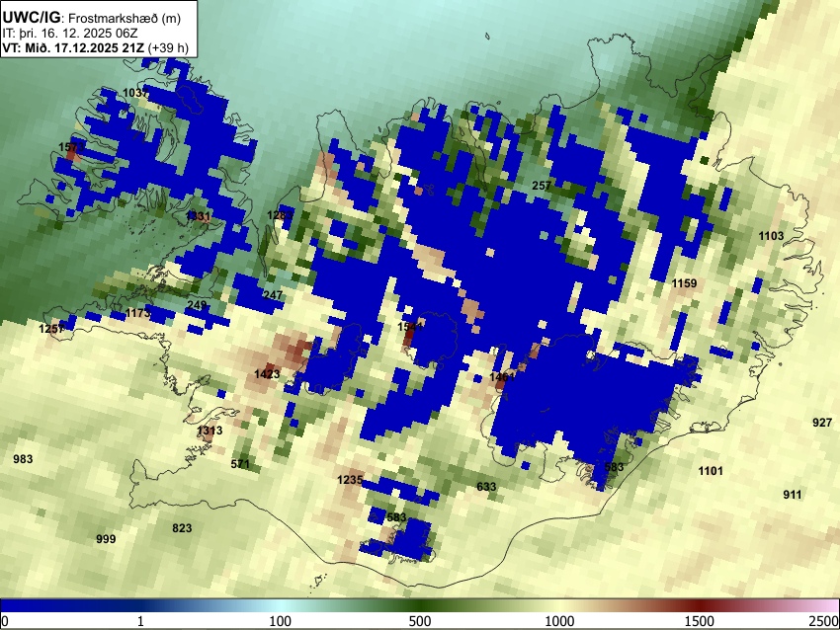Viewport: 840px width, 630px height.
Task: Click the legend label 500
Action: tap(420, 621)
